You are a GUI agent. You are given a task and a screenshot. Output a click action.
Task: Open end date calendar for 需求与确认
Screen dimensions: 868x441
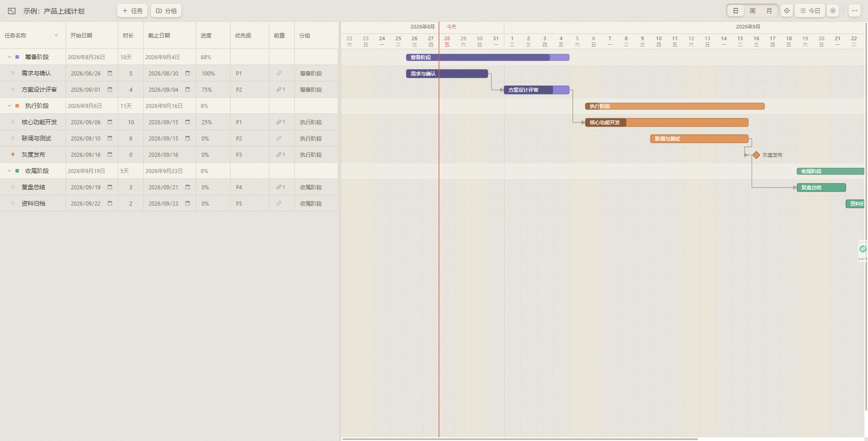click(x=188, y=73)
